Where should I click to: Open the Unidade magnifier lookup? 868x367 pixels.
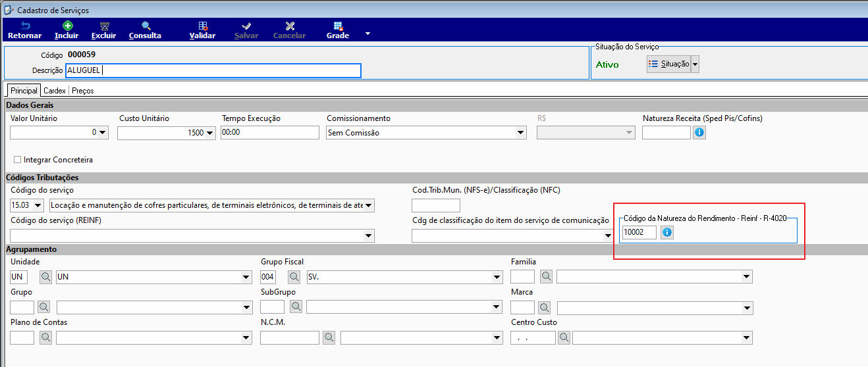coord(47,277)
